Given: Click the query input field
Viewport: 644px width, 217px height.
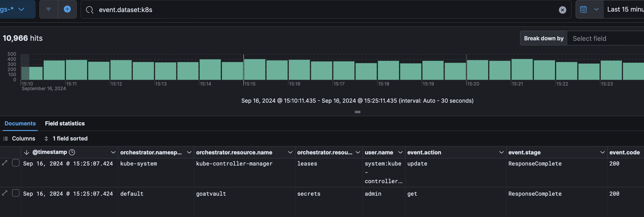Looking at the screenshot, I should tap(326, 10).
